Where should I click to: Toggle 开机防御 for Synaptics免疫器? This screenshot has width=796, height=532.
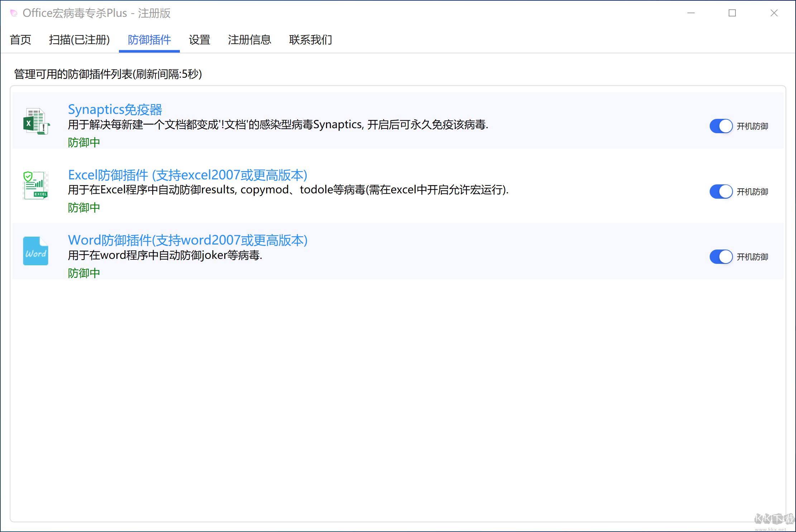[720, 126]
